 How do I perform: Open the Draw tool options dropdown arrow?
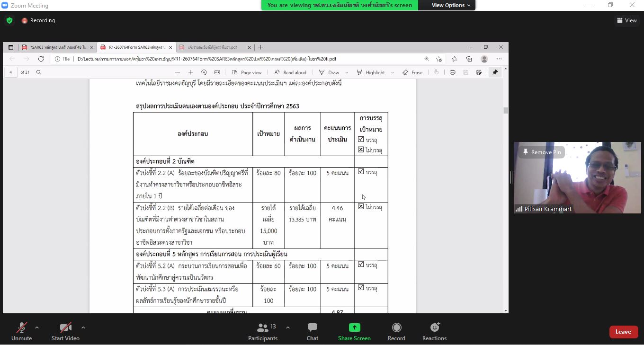(347, 72)
